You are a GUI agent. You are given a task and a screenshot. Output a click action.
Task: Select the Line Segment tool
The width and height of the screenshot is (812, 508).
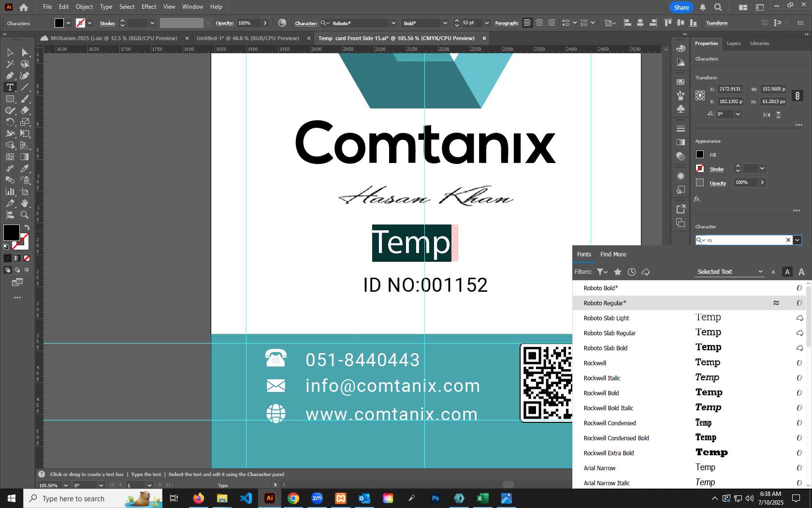25,87
